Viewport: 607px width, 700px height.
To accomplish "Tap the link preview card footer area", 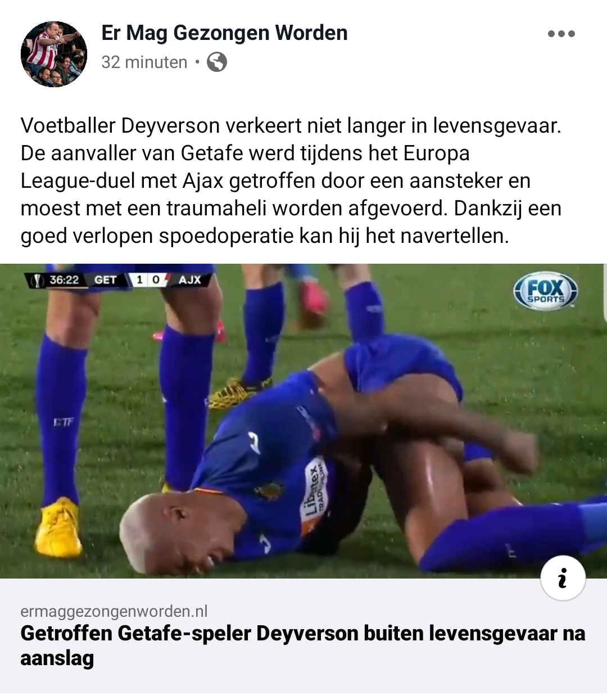I will pyautogui.click(x=303, y=638).
